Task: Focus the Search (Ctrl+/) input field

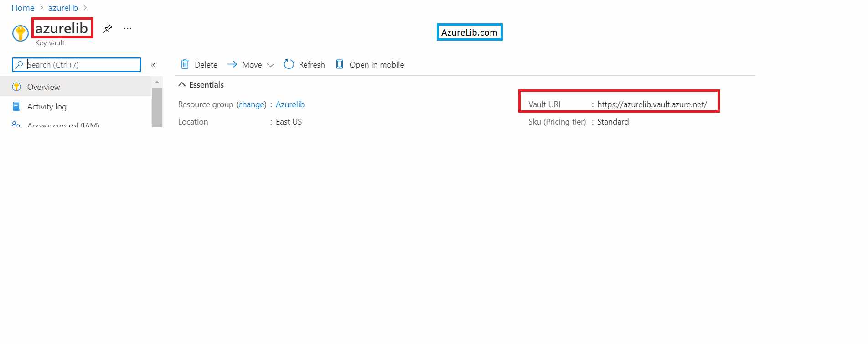Action: click(x=82, y=65)
